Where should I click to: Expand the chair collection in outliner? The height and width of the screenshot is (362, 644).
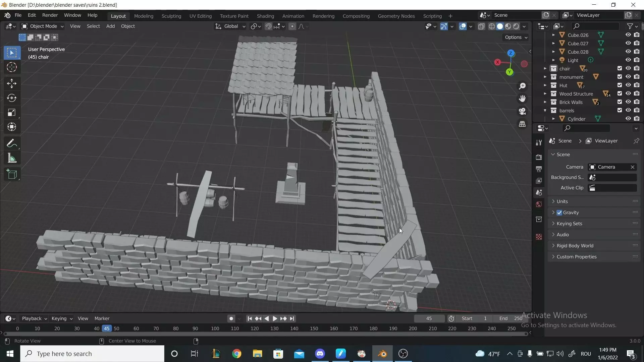[545, 68]
